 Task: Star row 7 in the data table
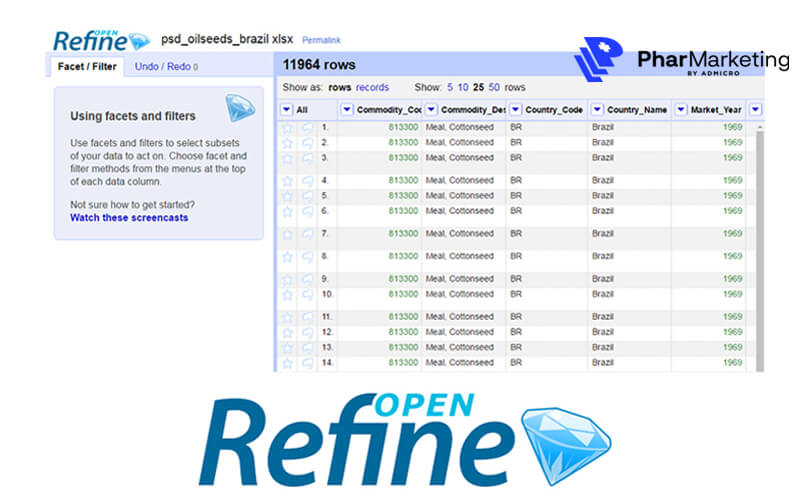[287, 234]
